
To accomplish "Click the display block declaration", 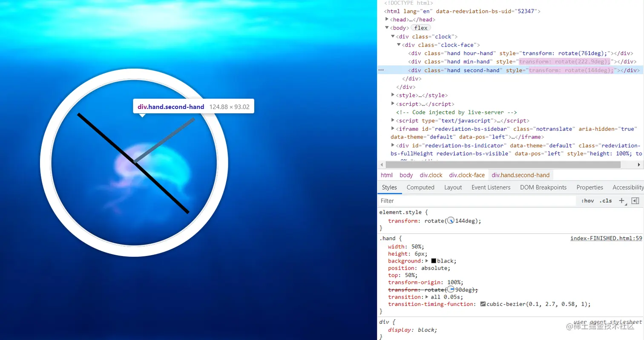I will (x=412, y=330).
